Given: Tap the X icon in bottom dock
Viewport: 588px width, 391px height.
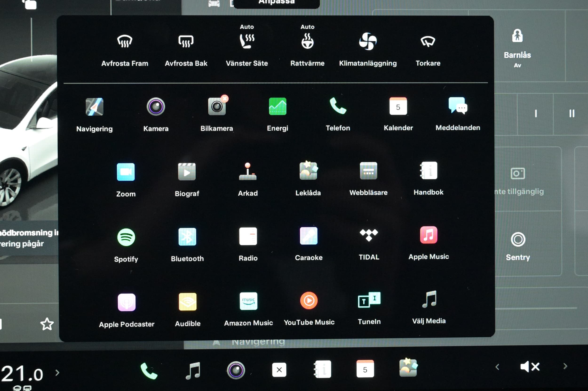Looking at the screenshot, I should coord(279,370).
